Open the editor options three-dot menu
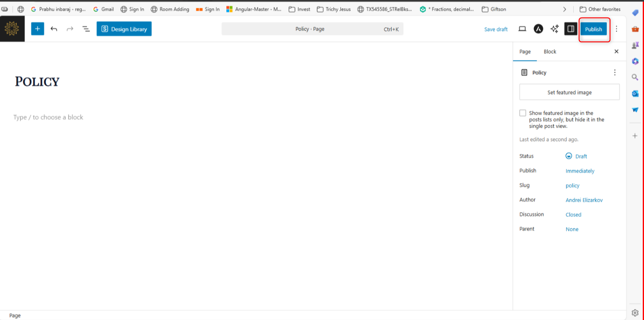This screenshot has height=320, width=644. [616, 29]
